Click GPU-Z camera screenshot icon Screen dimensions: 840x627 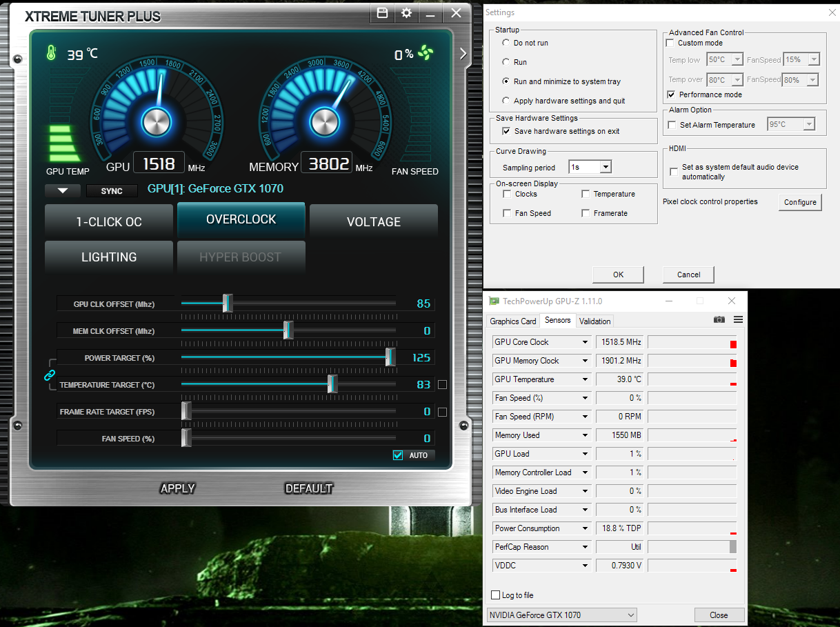click(719, 320)
